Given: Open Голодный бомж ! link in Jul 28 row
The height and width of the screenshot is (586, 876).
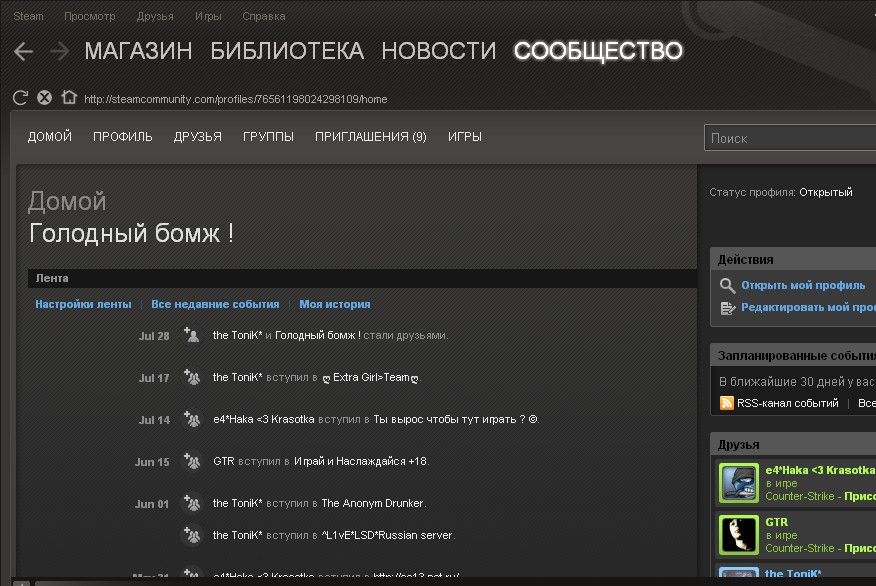Looking at the screenshot, I should [x=317, y=335].
